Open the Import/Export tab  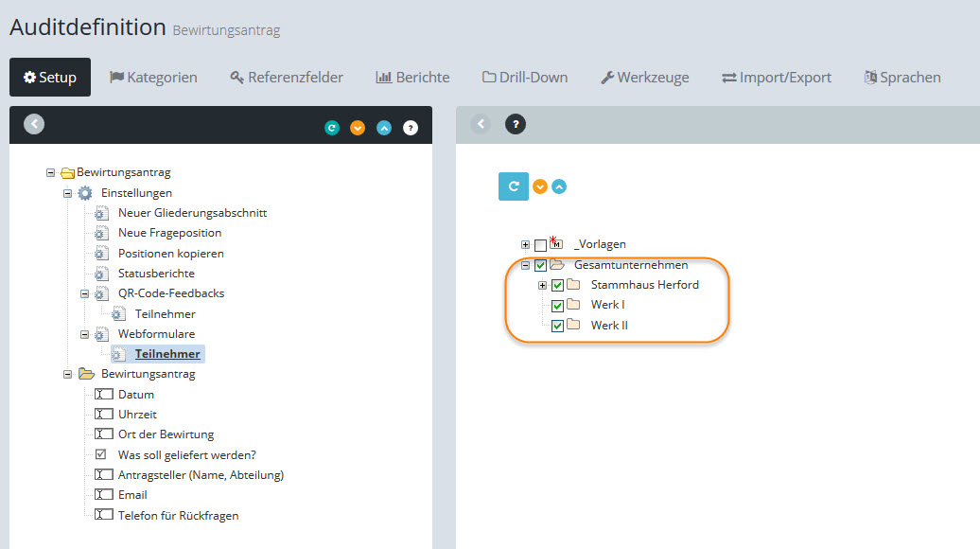click(776, 78)
